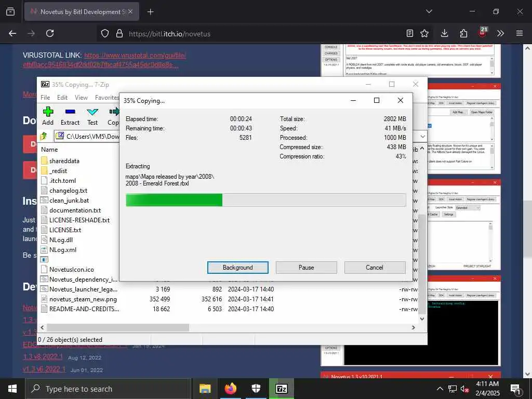Open the Edit menu in 7-Zip
The height and width of the screenshot is (399, 532).
62,97
